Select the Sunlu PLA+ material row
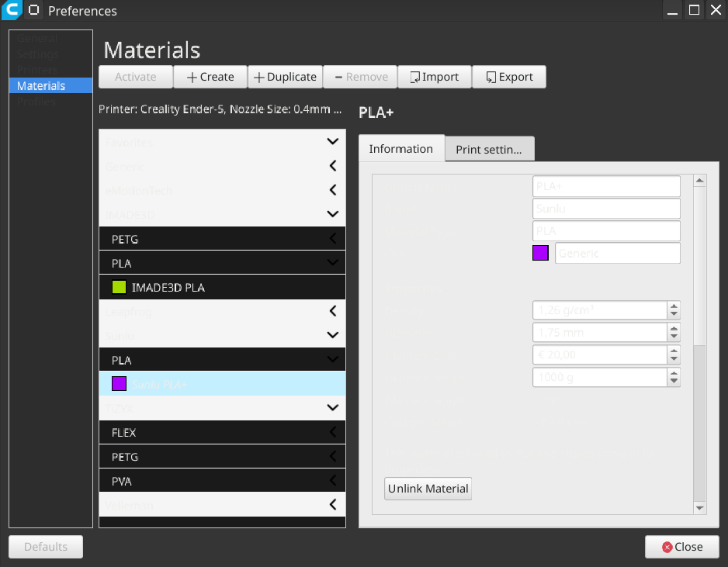The height and width of the screenshot is (567, 728). click(222, 384)
